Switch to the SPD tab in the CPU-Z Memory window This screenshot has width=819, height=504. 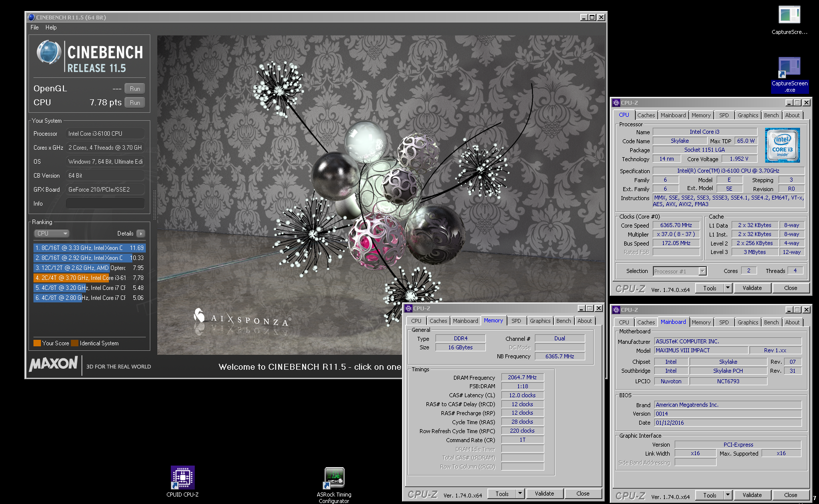[516, 321]
